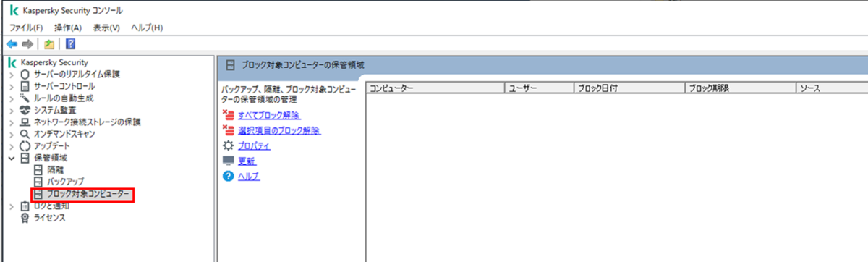Select the Kaspersky Security root node
Screen dimensions: 868x262
[x=54, y=63]
